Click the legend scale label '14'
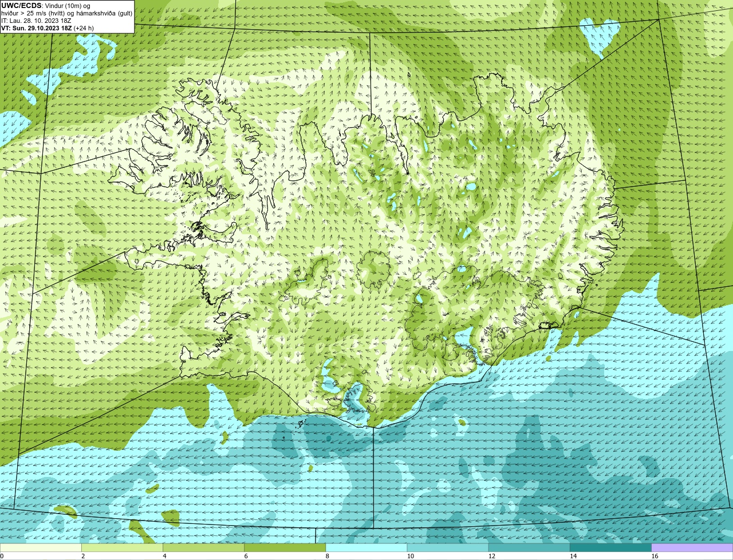This screenshot has height=560, width=733. [573, 556]
